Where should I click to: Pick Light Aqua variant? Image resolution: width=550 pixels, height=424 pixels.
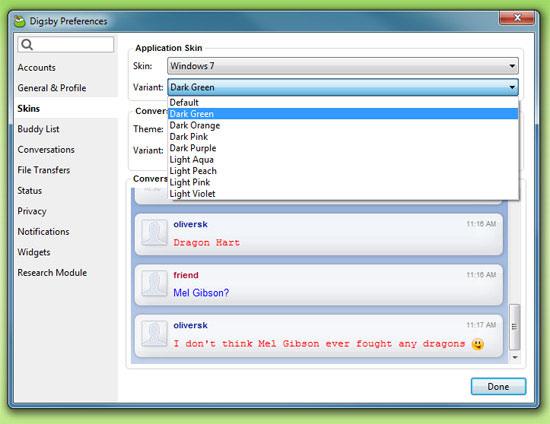click(x=343, y=159)
